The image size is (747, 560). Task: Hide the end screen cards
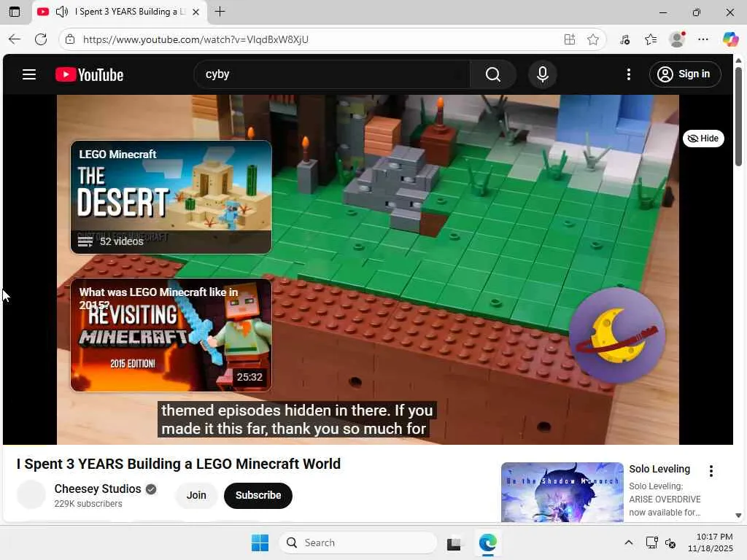tap(703, 139)
